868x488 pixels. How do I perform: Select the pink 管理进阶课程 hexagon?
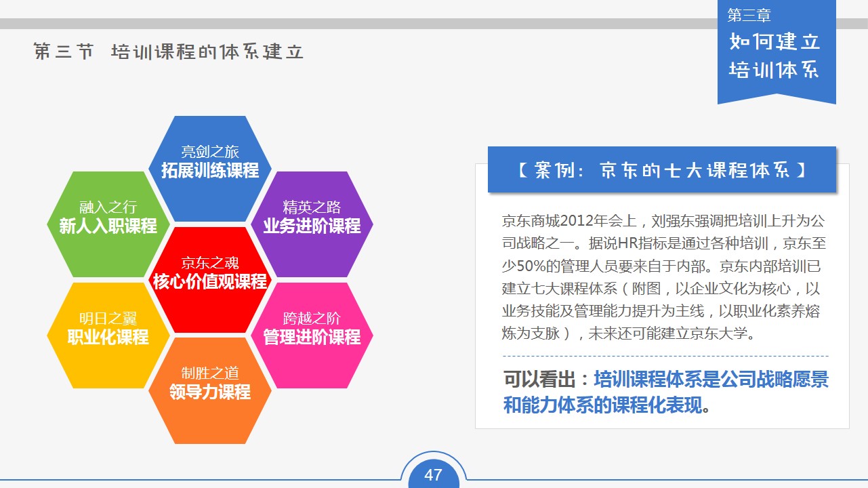312,335
